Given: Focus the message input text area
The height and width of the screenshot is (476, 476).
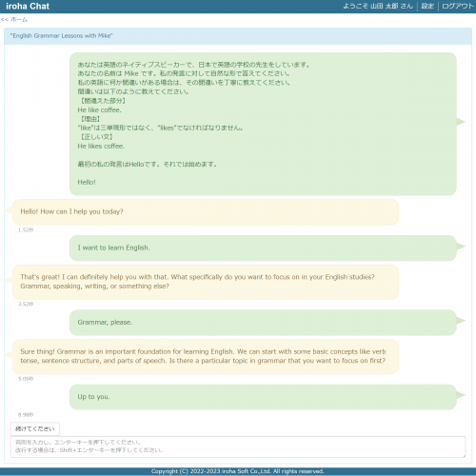Looking at the screenshot, I should (238, 446).
